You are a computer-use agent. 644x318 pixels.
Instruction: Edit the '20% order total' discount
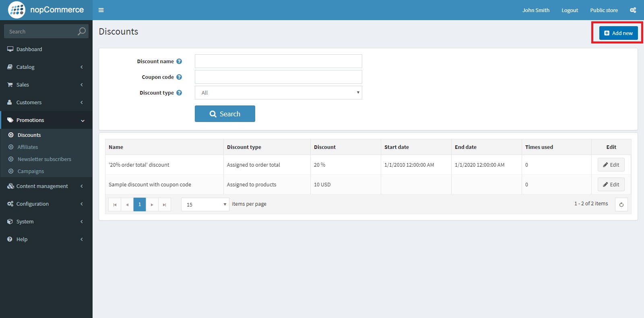(611, 165)
